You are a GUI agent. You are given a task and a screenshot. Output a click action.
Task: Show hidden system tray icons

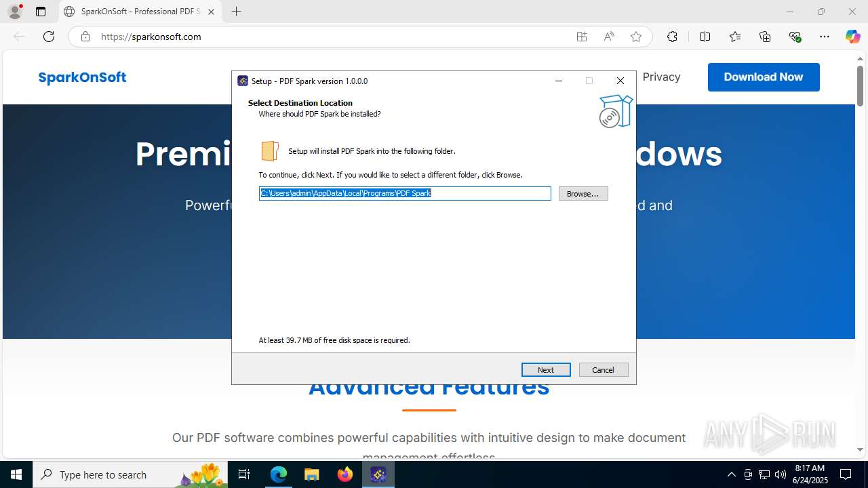[x=731, y=474]
